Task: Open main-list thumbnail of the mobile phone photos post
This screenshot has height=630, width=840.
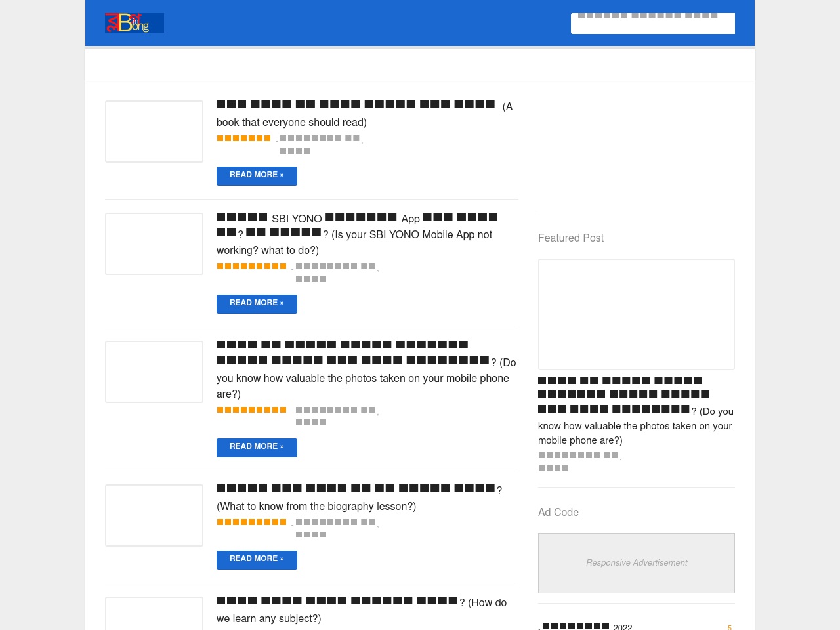Action: click(x=154, y=371)
